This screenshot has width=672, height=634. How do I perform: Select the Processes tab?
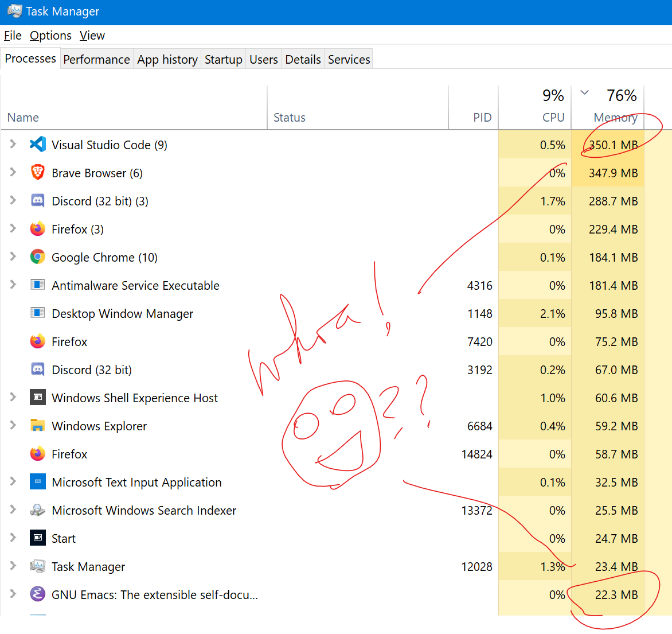tap(30, 59)
